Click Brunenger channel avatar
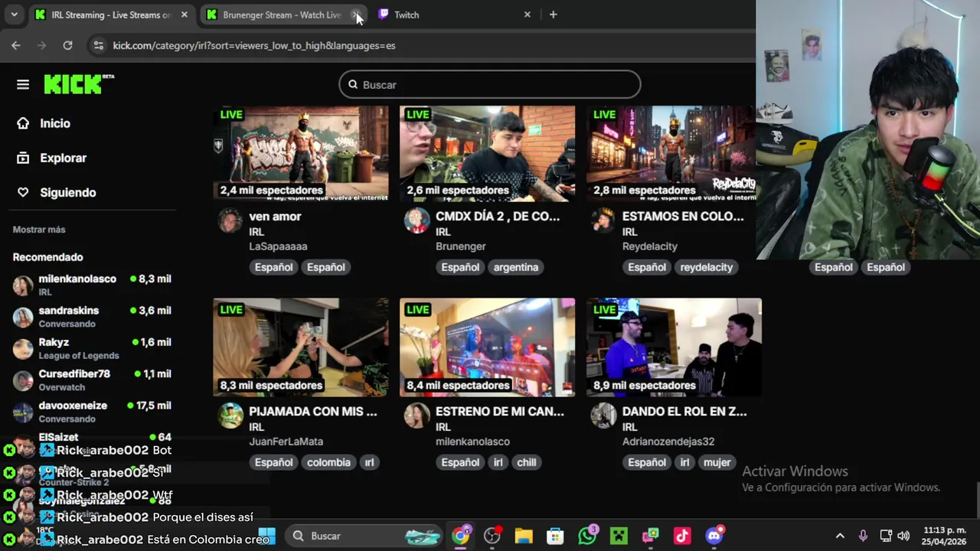Screen dimensions: 980x551 pos(417,220)
